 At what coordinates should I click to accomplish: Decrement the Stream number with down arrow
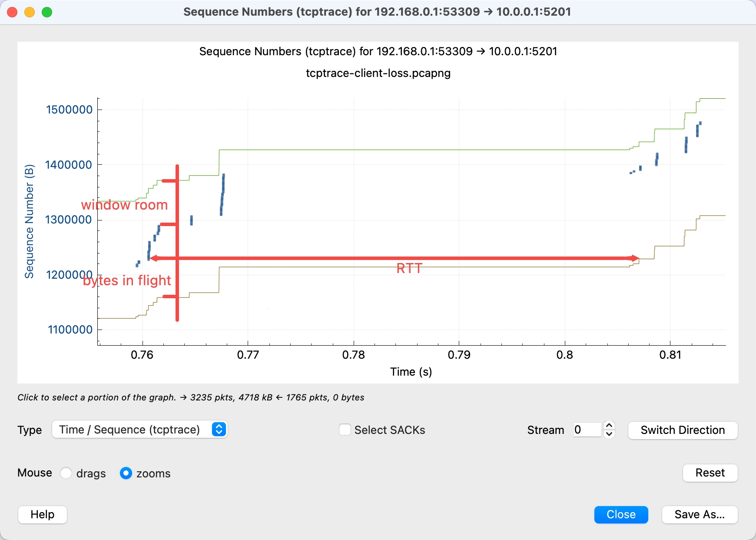click(609, 434)
